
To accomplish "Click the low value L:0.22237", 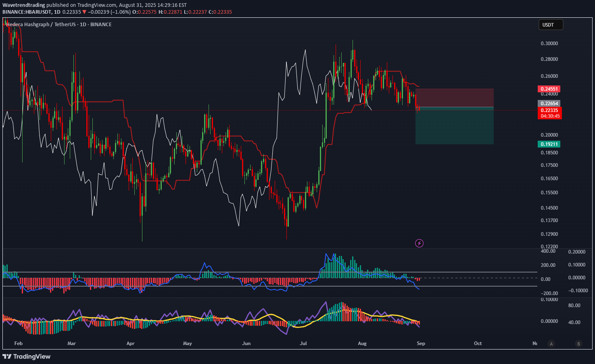I will 195,12.
